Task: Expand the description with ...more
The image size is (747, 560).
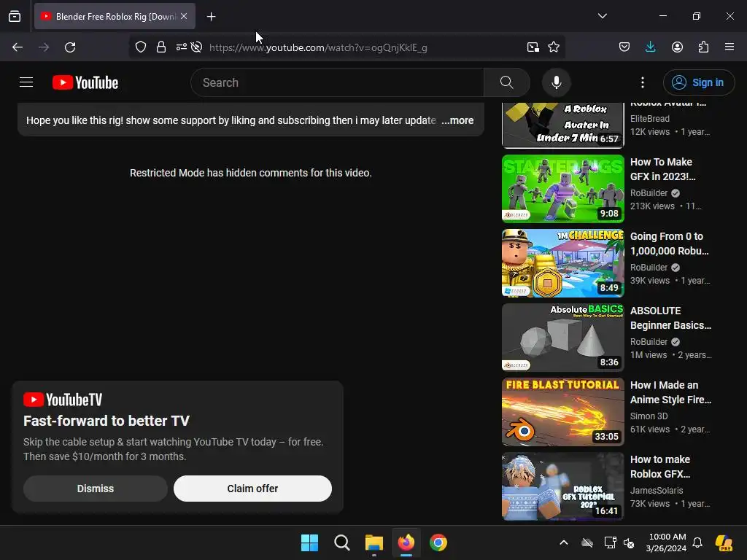Action: pos(457,120)
